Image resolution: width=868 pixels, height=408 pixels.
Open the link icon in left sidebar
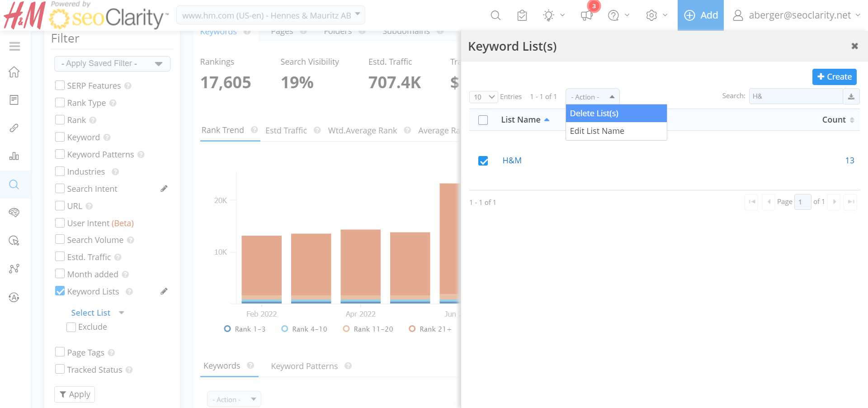[14, 128]
